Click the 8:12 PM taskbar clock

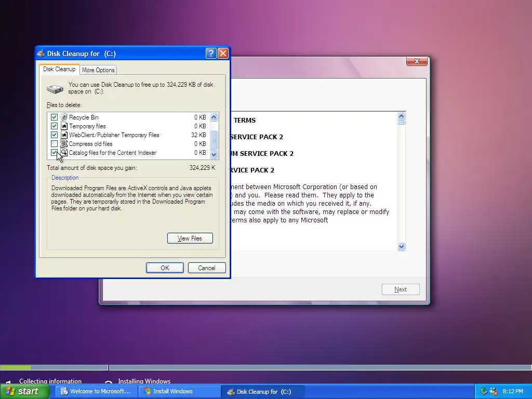[513, 391]
